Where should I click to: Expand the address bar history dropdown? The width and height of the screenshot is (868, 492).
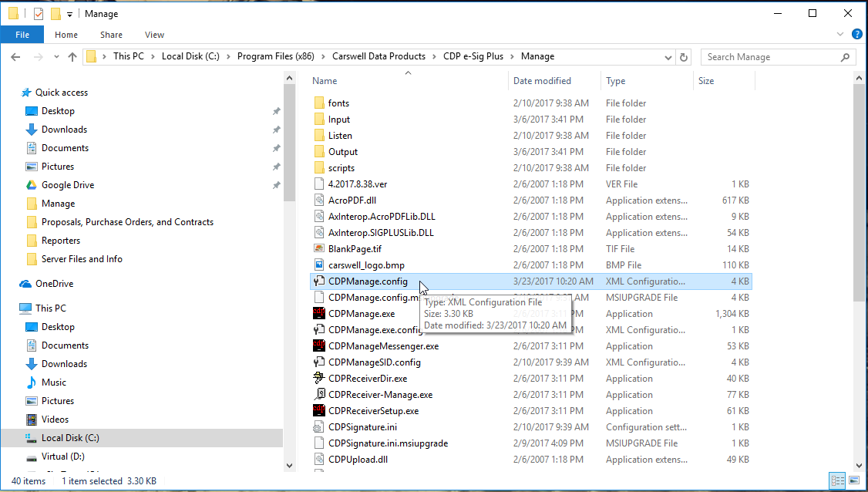pyautogui.click(x=668, y=56)
